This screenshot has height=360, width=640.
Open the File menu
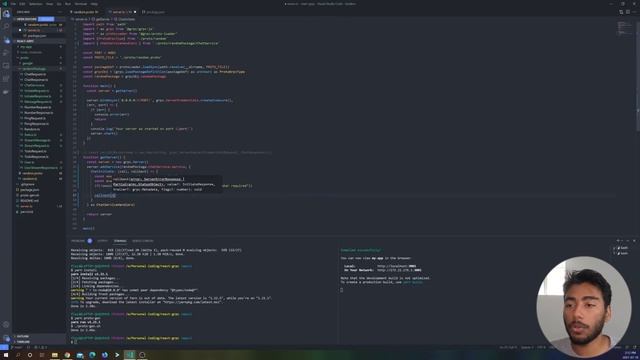(x=13, y=4)
